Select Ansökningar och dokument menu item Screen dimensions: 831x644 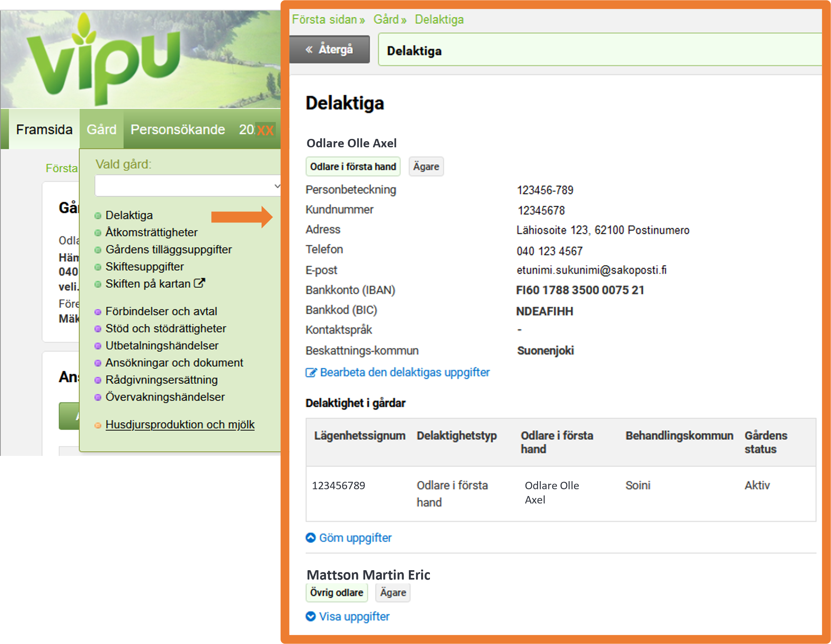(174, 363)
